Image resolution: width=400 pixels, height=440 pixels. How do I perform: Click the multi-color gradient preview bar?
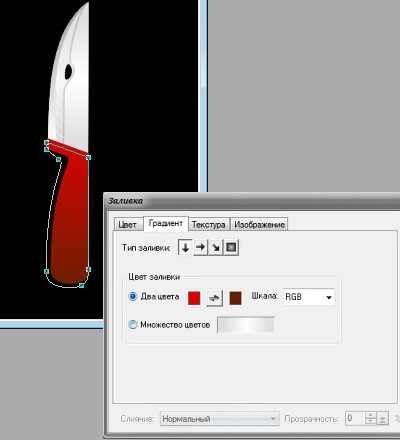[246, 325]
